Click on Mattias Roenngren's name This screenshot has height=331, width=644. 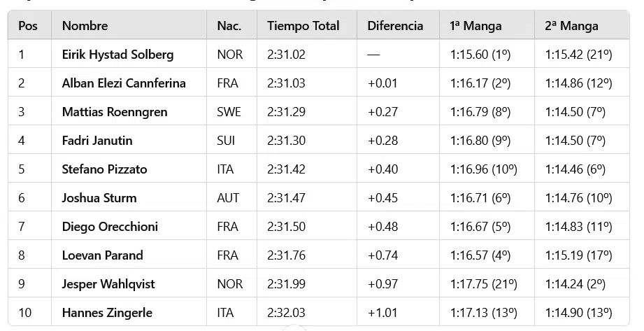[113, 112]
